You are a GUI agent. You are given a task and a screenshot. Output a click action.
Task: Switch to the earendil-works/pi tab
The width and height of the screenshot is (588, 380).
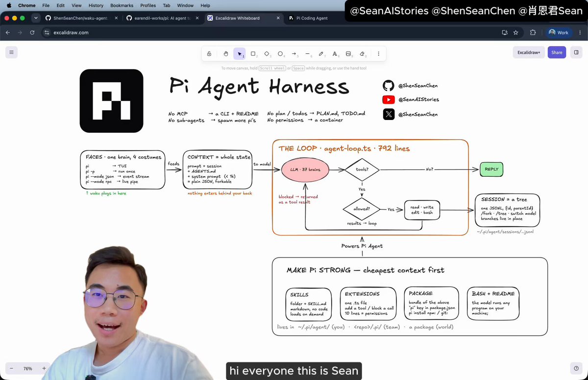point(163,18)
